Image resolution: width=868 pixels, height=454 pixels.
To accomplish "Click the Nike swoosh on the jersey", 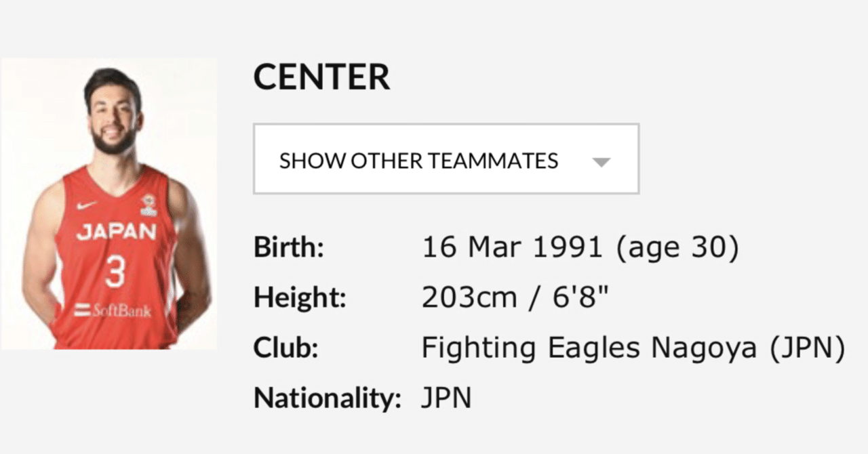I will point(86,205).
